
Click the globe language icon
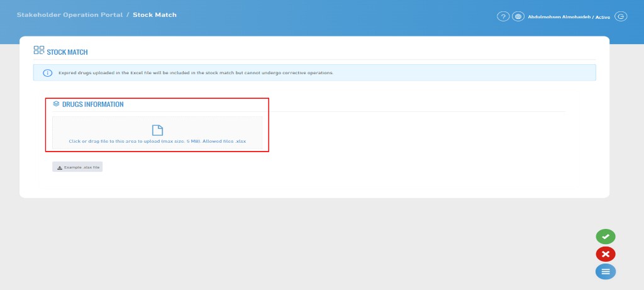[518, 17]
